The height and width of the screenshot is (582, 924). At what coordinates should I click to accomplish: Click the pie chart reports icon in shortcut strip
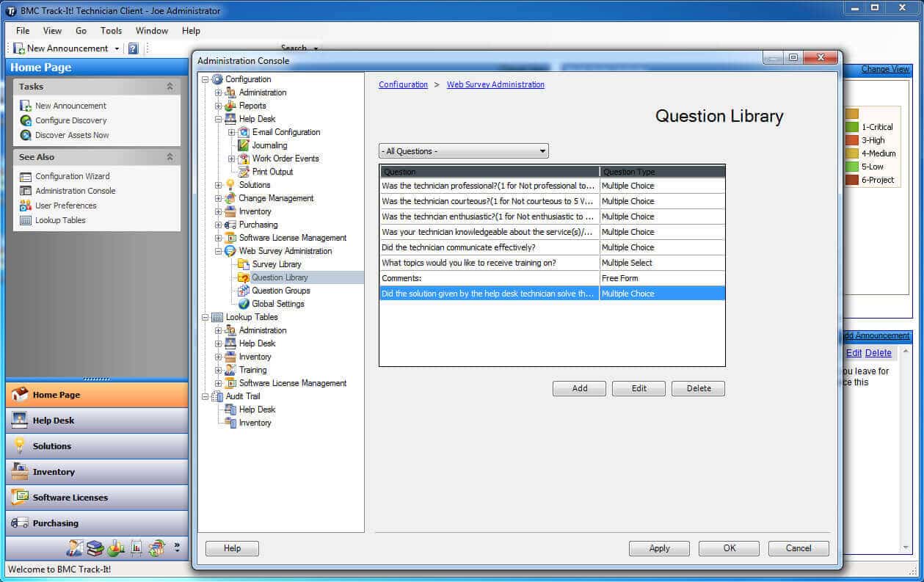pos(115,548)
